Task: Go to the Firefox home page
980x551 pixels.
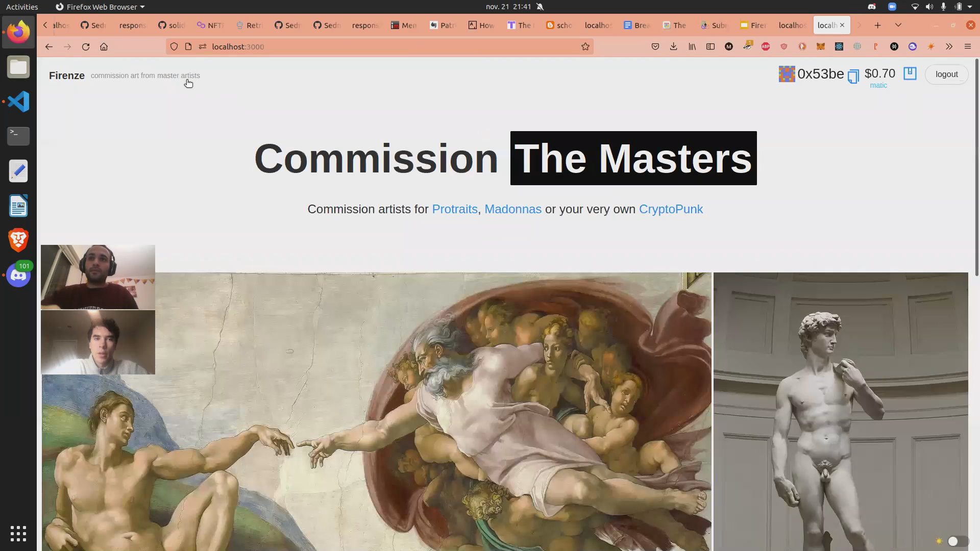Action: pyautogui.click(x=104, y=46)
